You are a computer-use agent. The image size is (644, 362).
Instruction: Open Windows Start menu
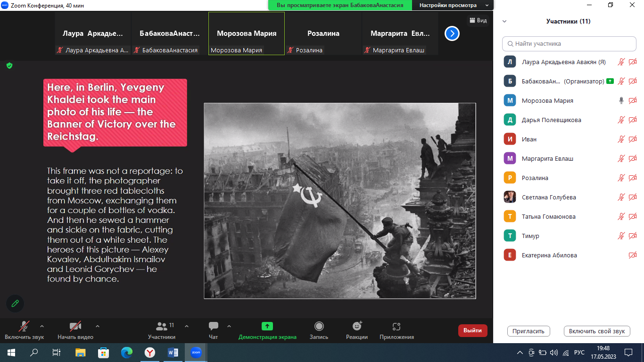point(11,352)
